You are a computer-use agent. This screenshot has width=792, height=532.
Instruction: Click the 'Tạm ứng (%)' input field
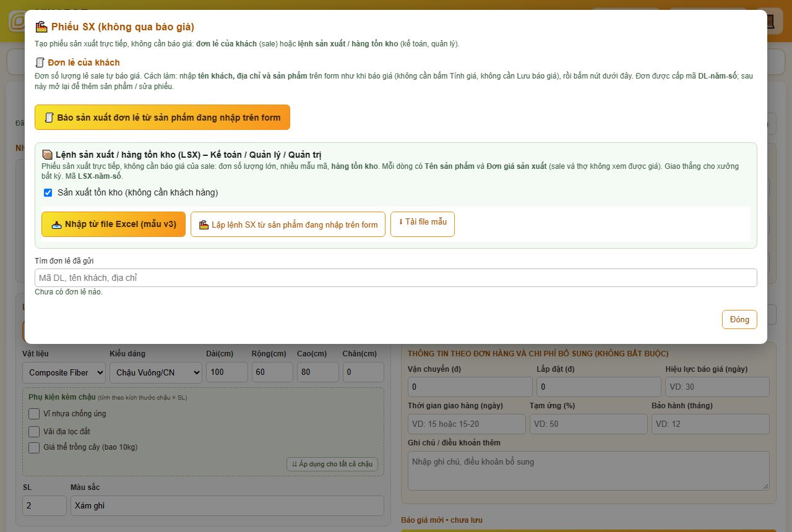click(588, 424)
